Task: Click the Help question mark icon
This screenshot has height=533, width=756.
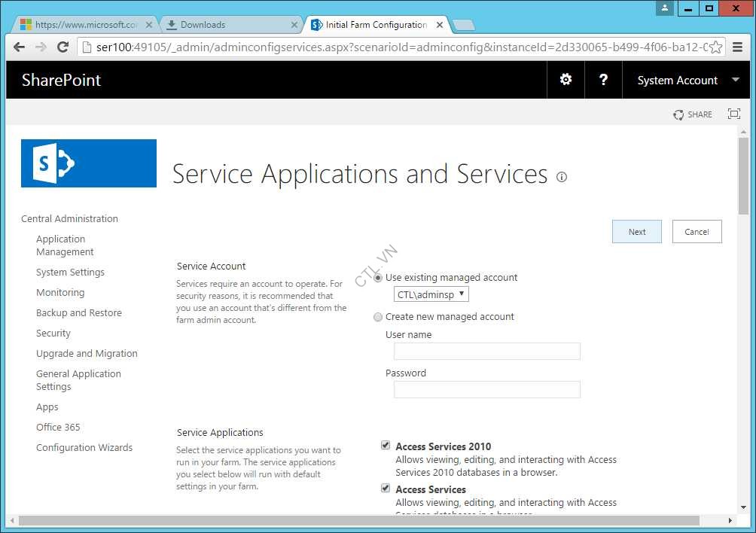Action: tap(603, 79)
